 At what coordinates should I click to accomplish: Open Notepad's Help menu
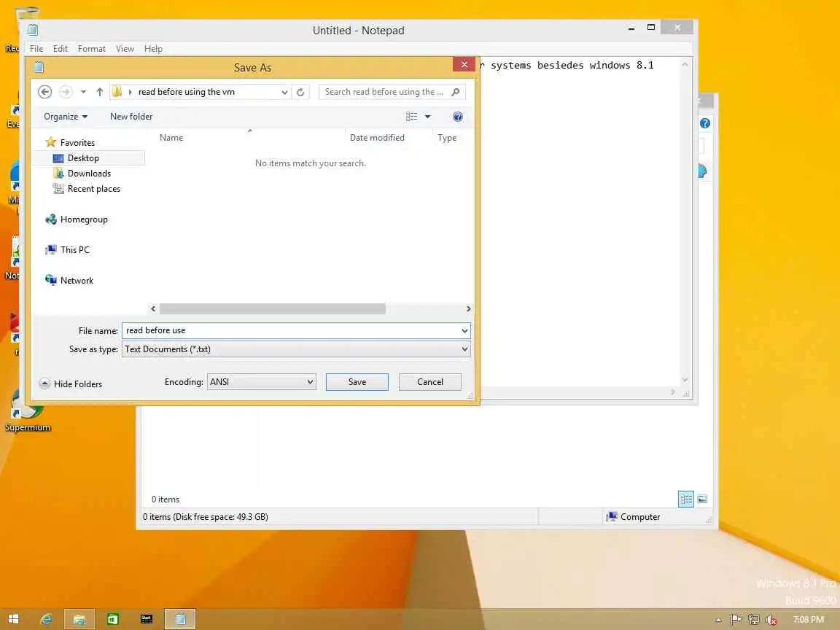coord(153,49)
